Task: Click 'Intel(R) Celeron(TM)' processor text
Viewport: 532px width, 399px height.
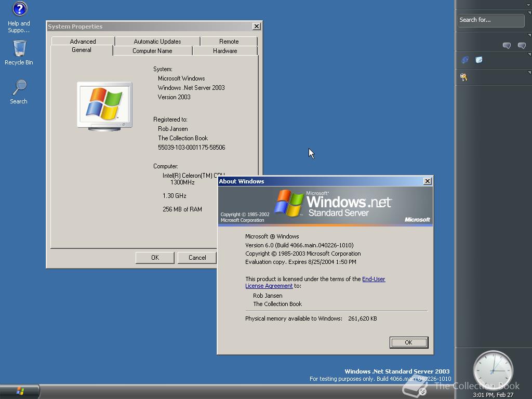Action: tap(187, 176)
